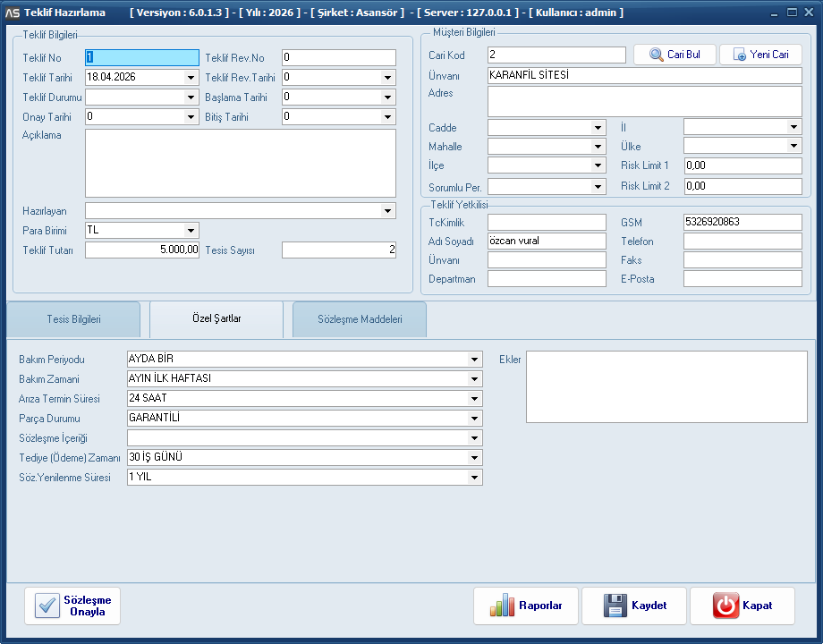
Task: Click the Yeni Cari add customer button
Action: [x=760, y=55]
